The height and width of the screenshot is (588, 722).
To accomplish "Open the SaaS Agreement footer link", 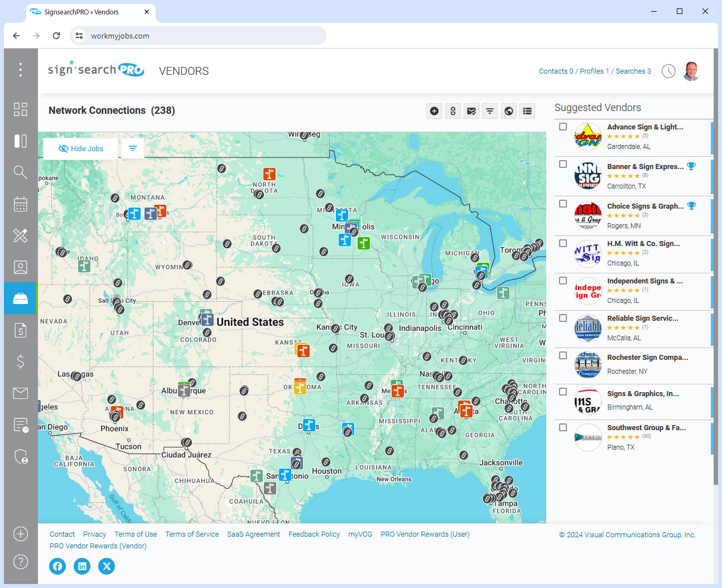I will pos(253,534).
